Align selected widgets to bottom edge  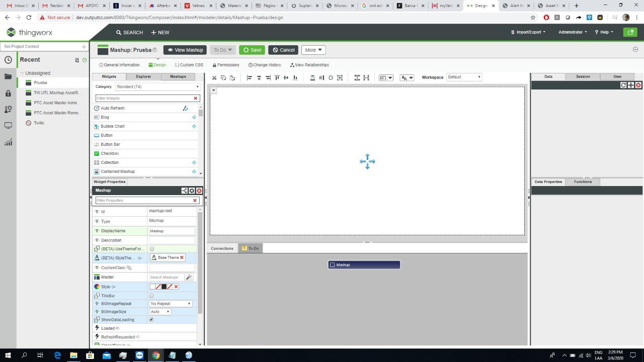(295, 77)
